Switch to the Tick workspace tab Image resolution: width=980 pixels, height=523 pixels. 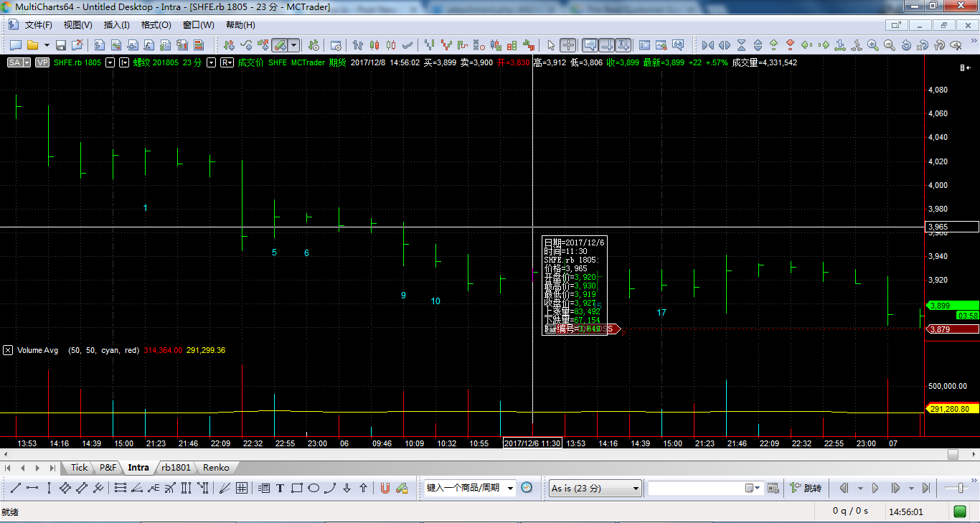click(79, 467)
